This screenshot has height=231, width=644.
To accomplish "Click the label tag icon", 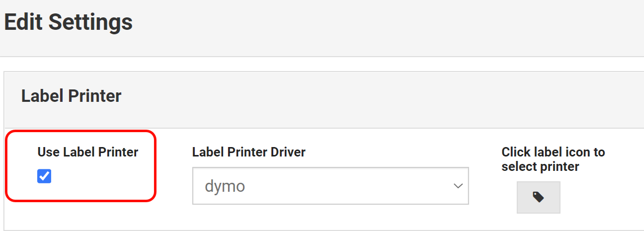I will 538,197.
